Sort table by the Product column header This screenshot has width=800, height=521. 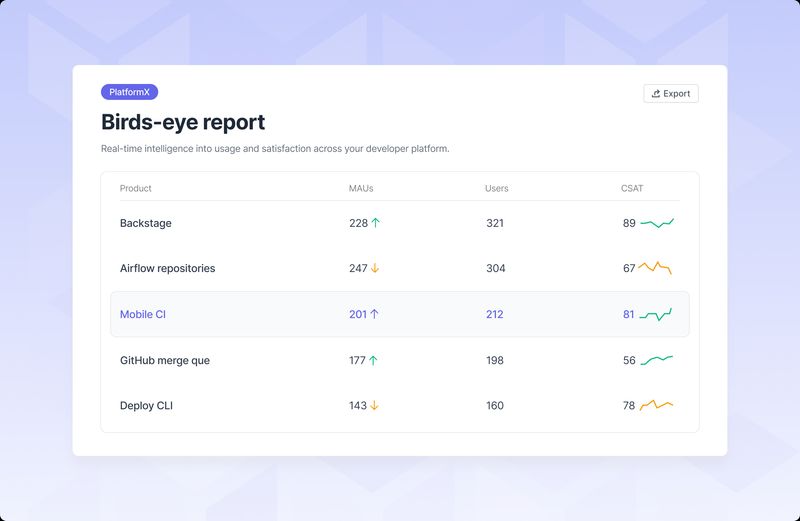[136, 188]
